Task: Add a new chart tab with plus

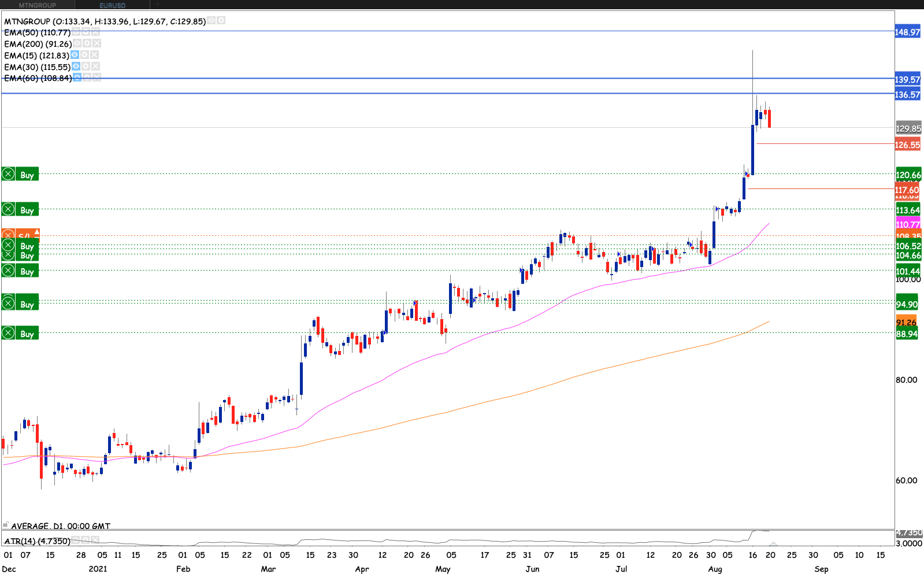Action: pyautogui.click(x=157, y=5)
